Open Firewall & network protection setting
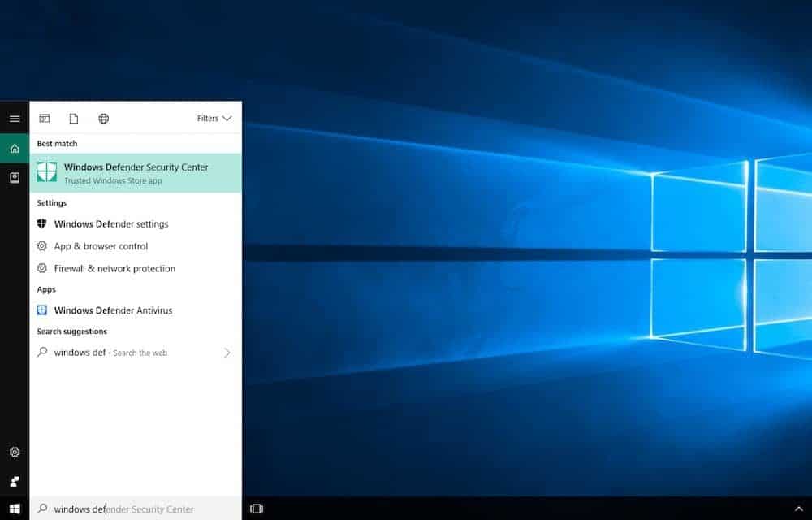This screenshot has width=812, height=520. pos(114,269)
